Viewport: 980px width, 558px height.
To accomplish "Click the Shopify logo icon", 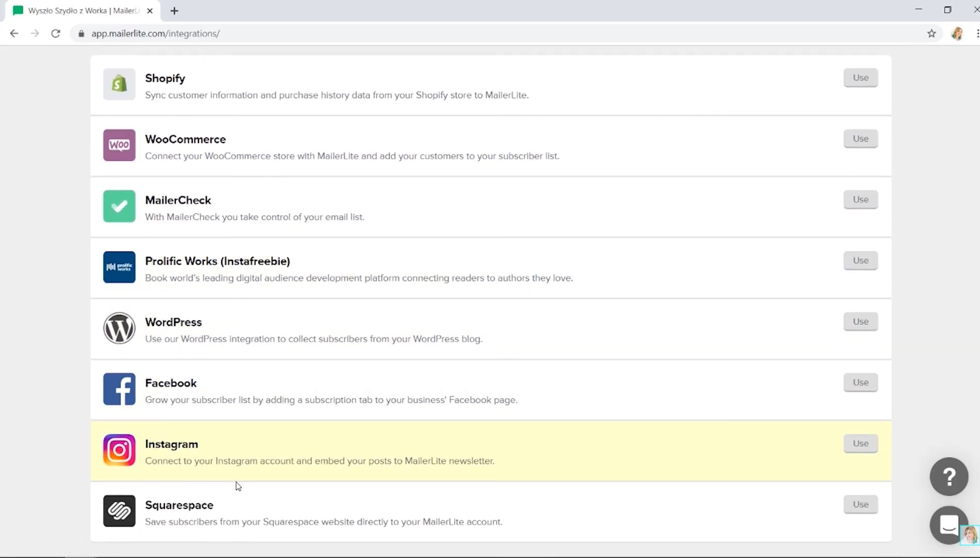I will [x=119, y=84].
